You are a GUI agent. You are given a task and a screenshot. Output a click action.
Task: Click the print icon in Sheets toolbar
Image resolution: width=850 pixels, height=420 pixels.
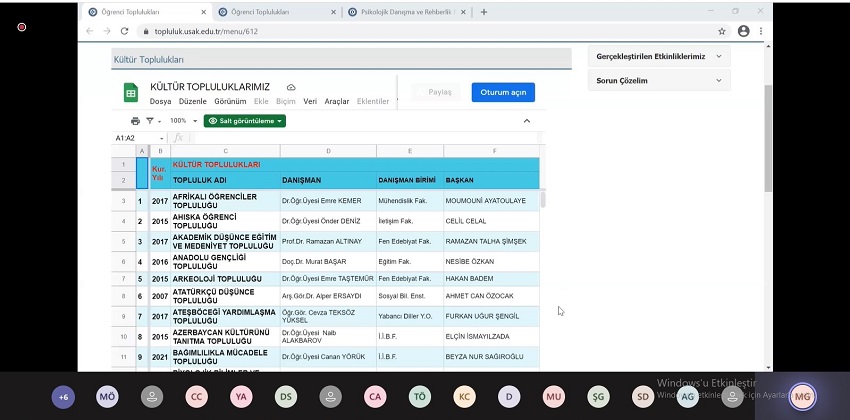(135, 121)
